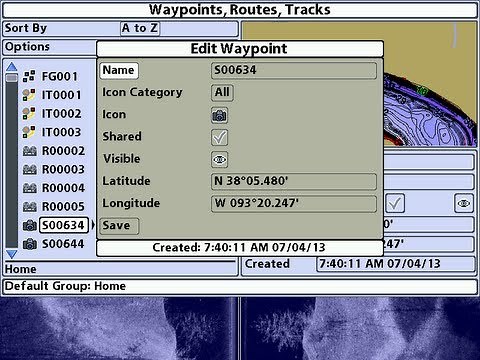Select R00005 in the list

click(x=63, y=207)
